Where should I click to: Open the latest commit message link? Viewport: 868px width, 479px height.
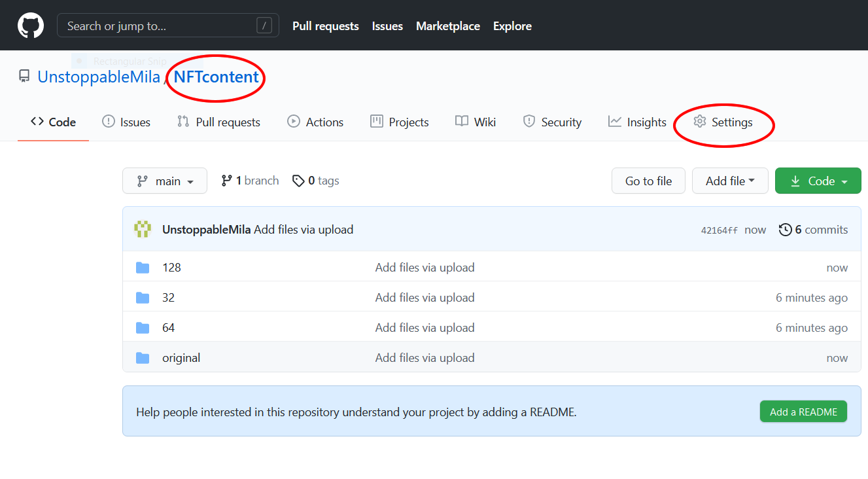304,230
